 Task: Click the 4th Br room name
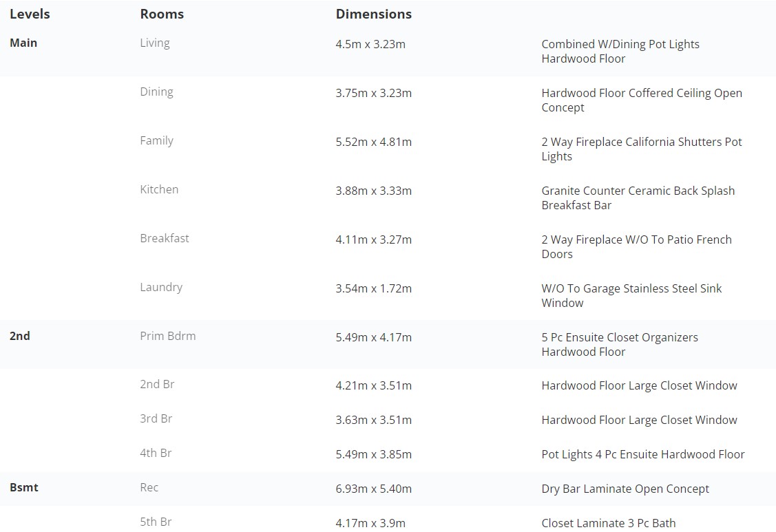pos(156,453)
